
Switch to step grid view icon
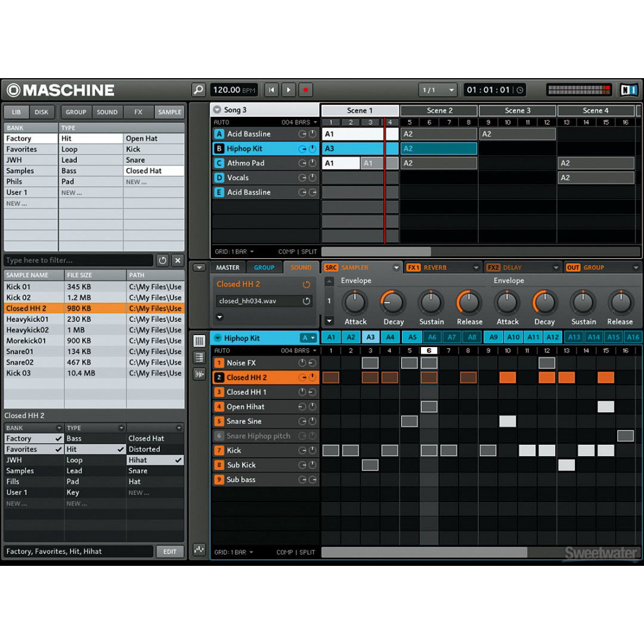199,340
